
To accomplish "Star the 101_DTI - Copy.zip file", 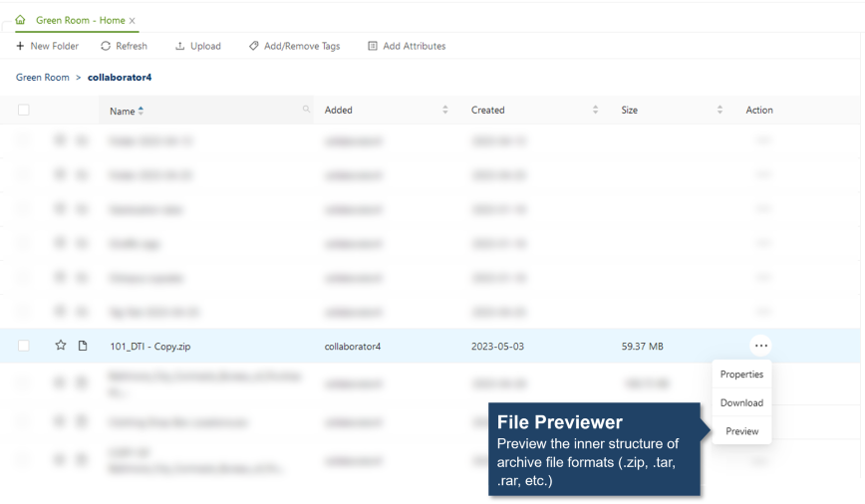I will click(x=61, y=346).
